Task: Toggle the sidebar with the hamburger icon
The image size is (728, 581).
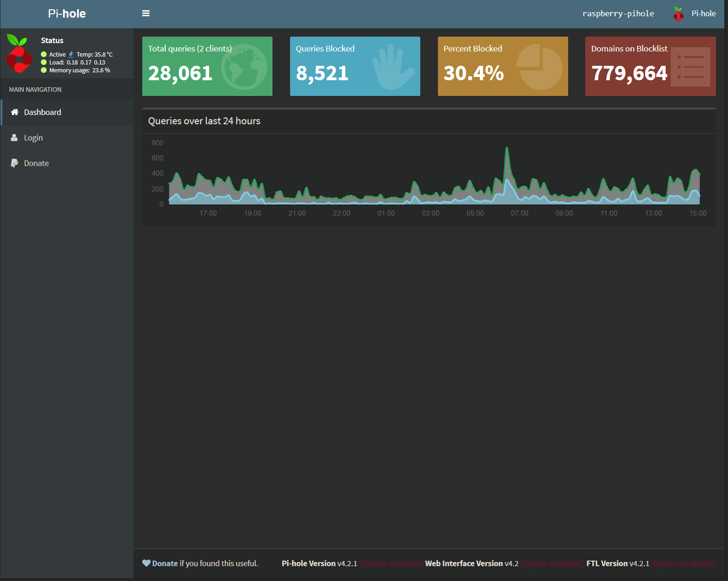Action: pyautogui.click(x=146, y=13)
